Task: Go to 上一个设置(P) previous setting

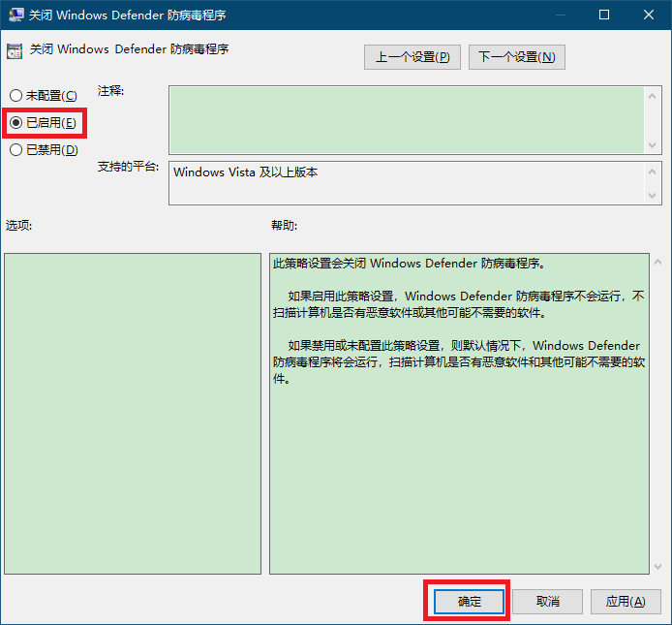Action: point(412,57)
